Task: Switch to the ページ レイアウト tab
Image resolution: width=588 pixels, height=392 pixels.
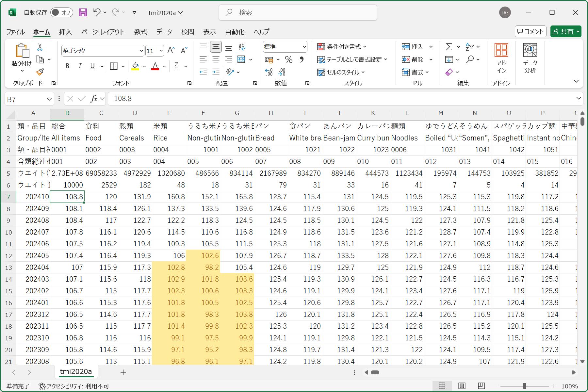Action: [103, 32]
